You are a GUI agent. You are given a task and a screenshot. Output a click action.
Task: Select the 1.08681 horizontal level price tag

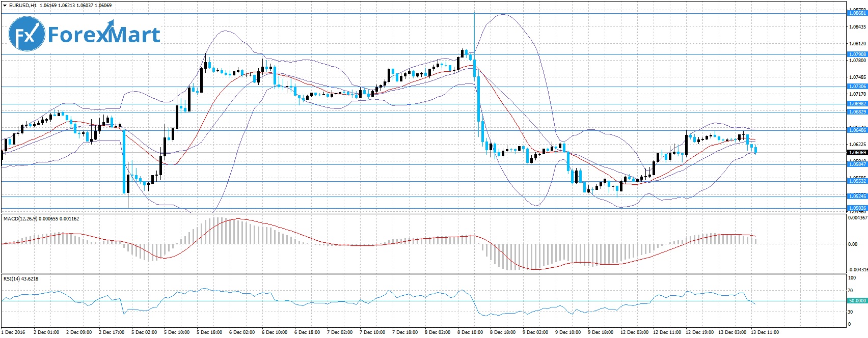click(x=857, y=13)
